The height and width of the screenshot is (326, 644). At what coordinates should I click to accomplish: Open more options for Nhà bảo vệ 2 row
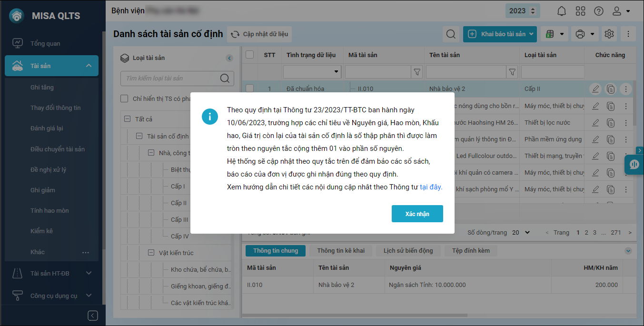pyautogui.click(x=626, y=89)
